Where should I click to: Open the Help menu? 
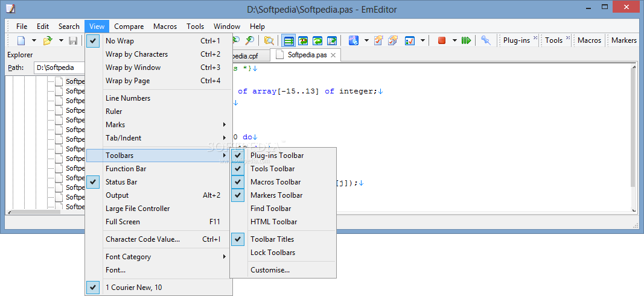click(x=258, y=27)
